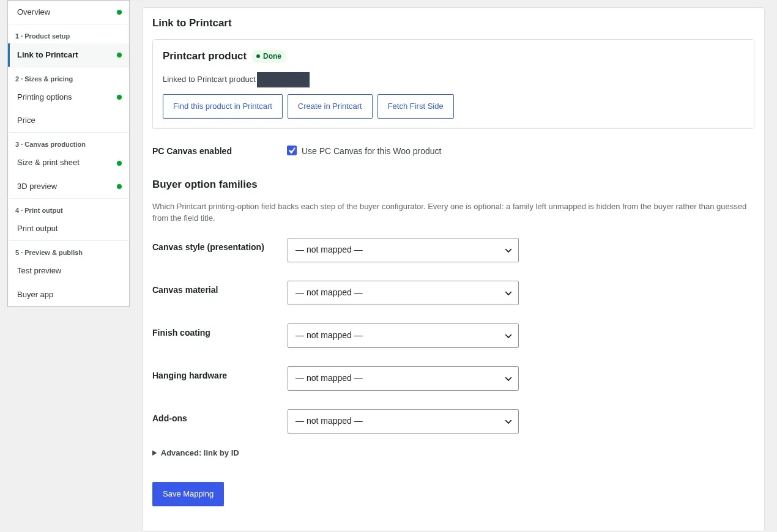
Task: Click the 'Printcart product' heading
Action: [x=204, y=56]
